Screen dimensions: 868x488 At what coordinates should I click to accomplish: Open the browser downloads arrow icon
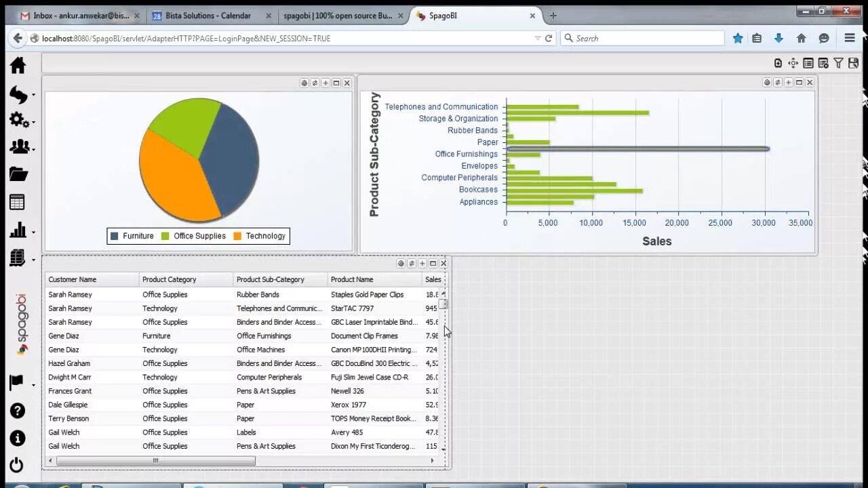[778, 39]
